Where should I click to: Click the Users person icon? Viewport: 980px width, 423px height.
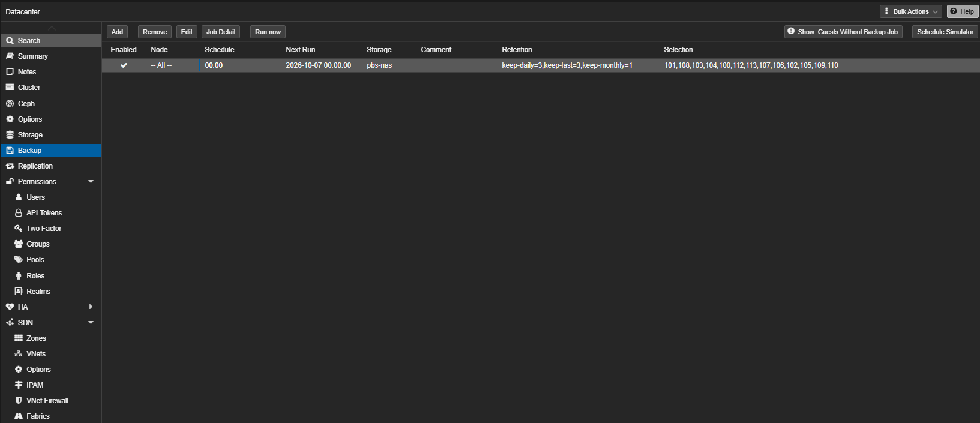pos(19,197)
